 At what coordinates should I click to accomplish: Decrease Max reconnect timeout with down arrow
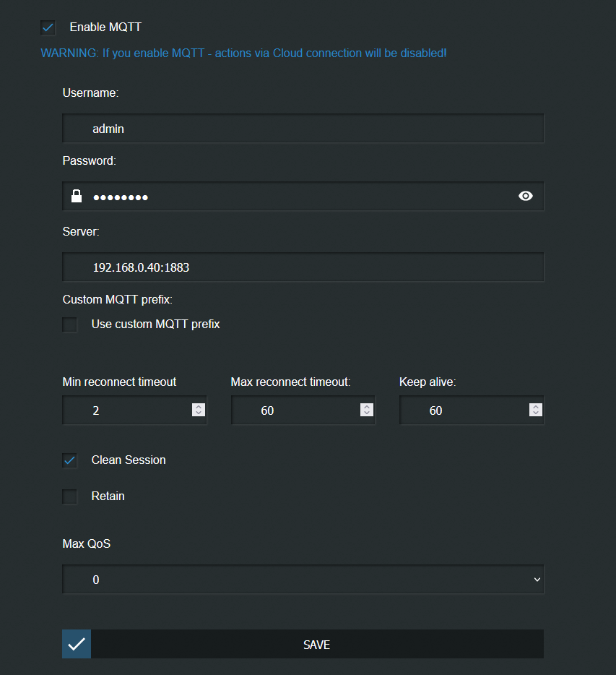click(367, 413)
